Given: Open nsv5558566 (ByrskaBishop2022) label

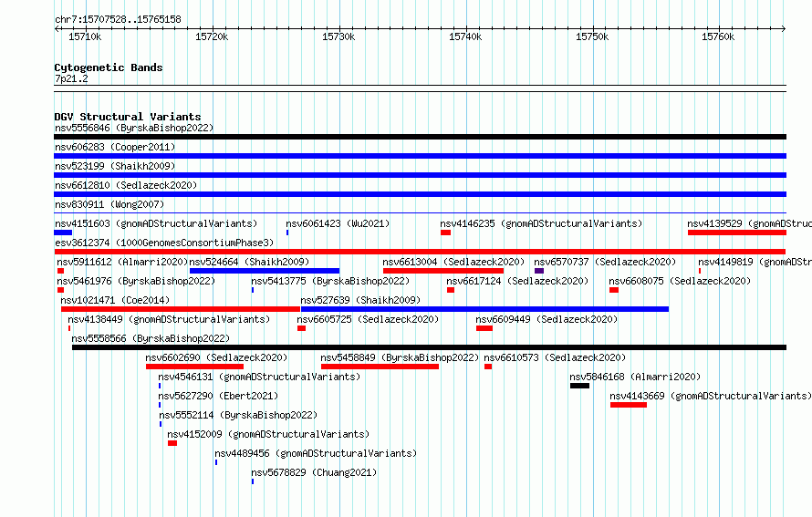Looking at the screenshot, I should tap(151, 338).
